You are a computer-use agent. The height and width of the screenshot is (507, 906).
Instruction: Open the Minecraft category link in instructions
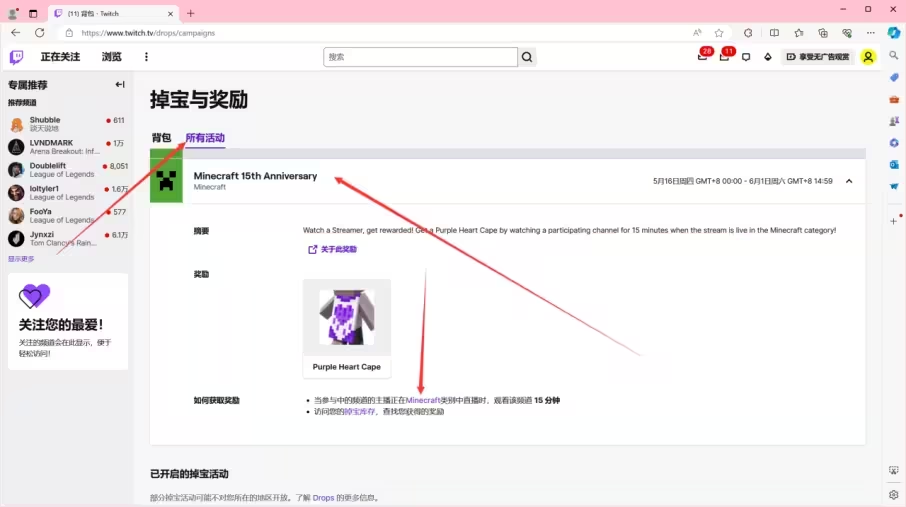point(423,400)
